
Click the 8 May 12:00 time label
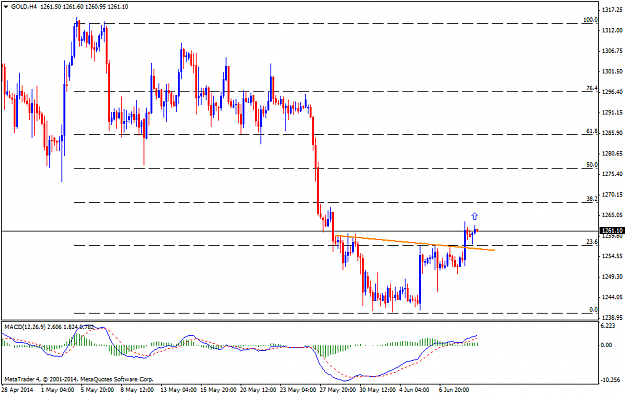pyautogui.click(x=137, y=389)
